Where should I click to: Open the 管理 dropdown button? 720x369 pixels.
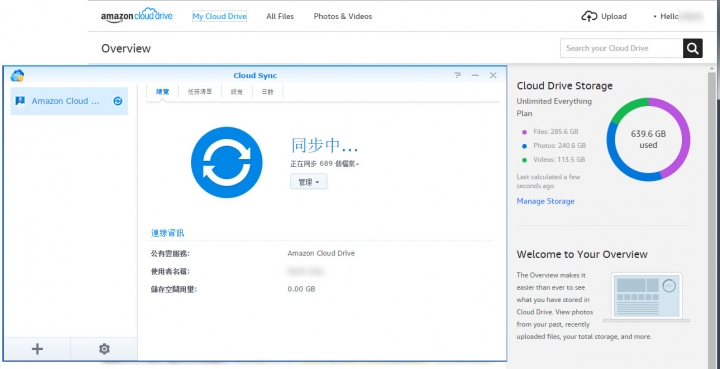309,182
